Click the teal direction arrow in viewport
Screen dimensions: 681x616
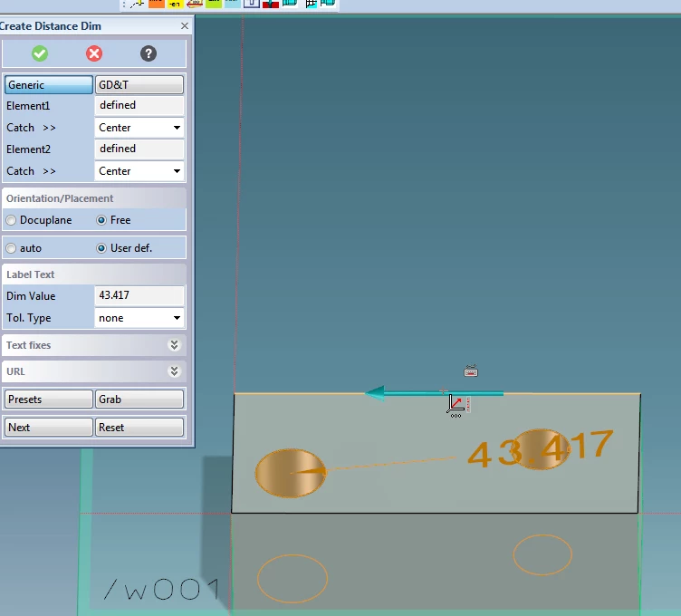click(x=435, y=393)
